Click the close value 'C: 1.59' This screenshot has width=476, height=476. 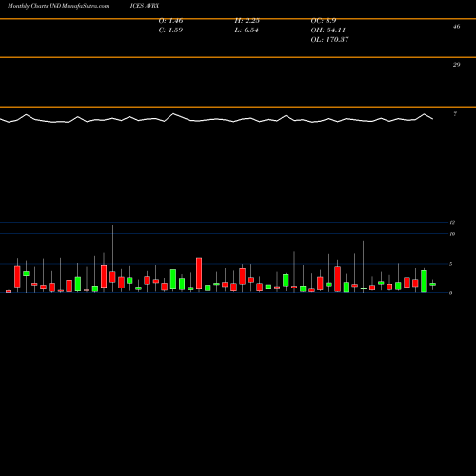click(x=170, y=30)
